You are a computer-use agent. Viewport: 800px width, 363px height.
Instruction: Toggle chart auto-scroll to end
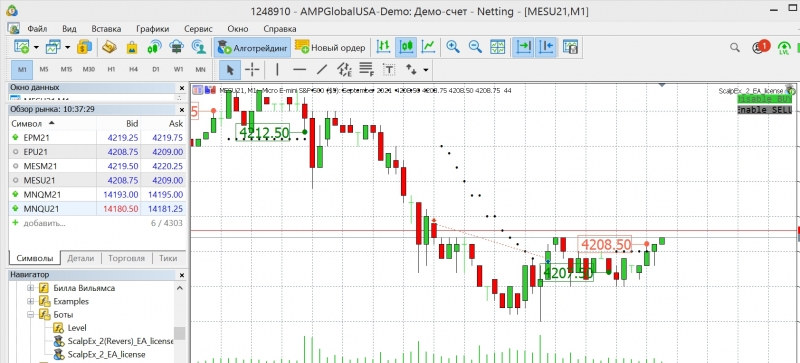pos(523,47)
